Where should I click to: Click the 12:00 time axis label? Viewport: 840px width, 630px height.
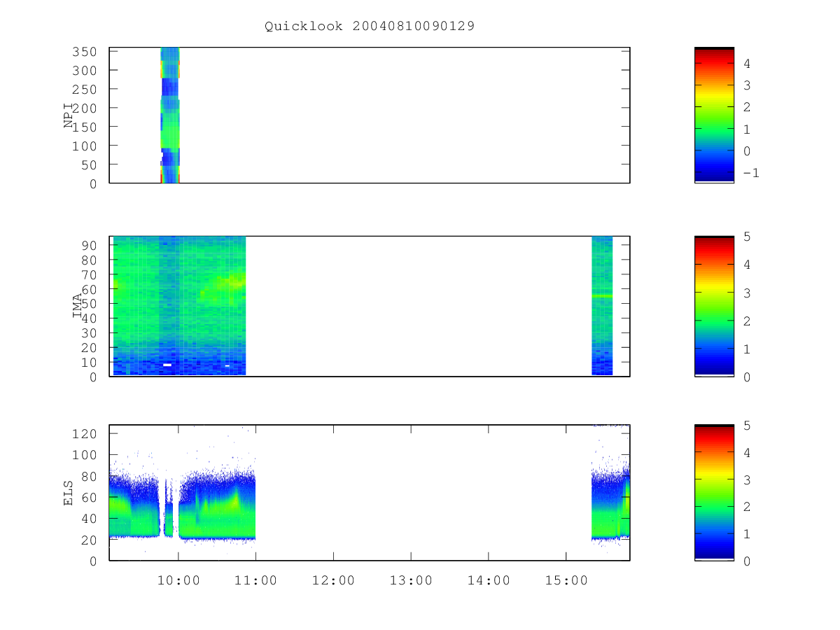(x=333, y=581)
